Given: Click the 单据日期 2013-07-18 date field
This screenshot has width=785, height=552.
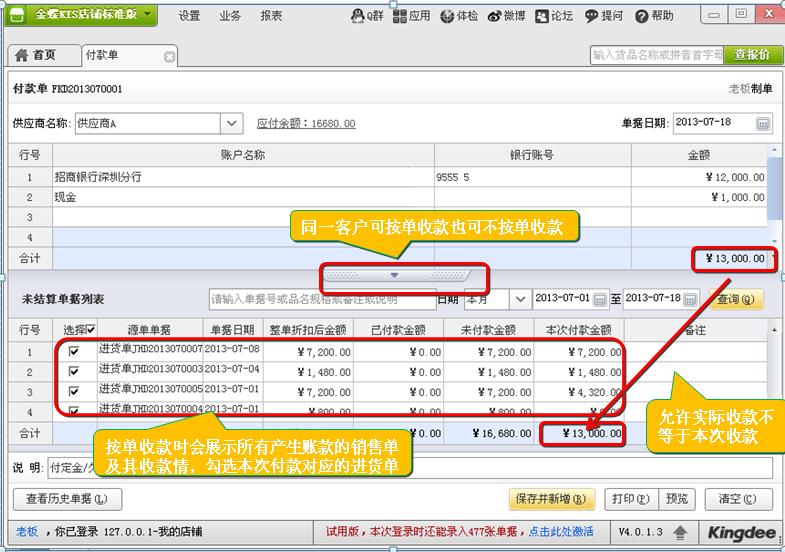Looking at the screenshot, I should (714, 123).
